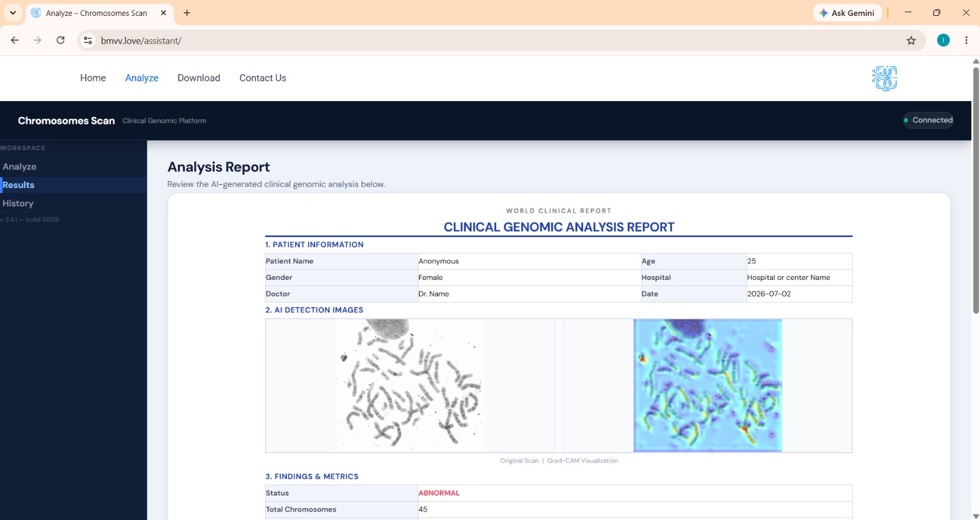
Task: Click the Clinical Genomic Analysis Report heading
Action: (x=559, y=227)
